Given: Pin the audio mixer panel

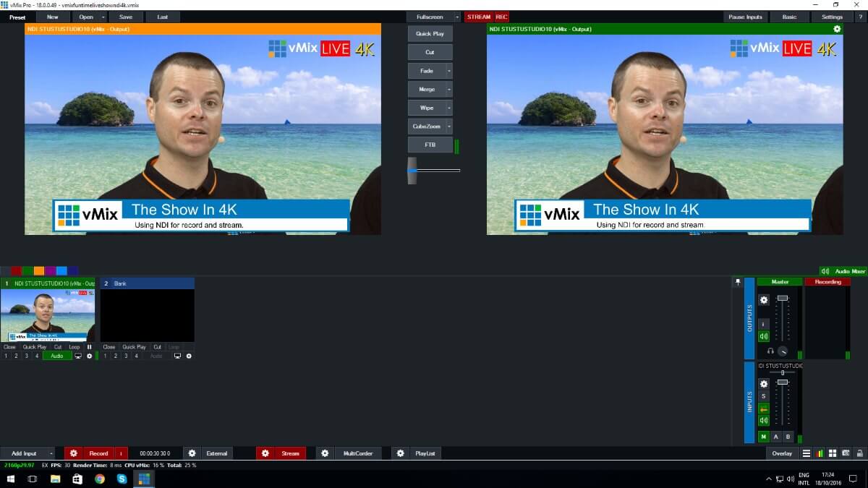Looking at the screenshot, I should pos(738,282).
